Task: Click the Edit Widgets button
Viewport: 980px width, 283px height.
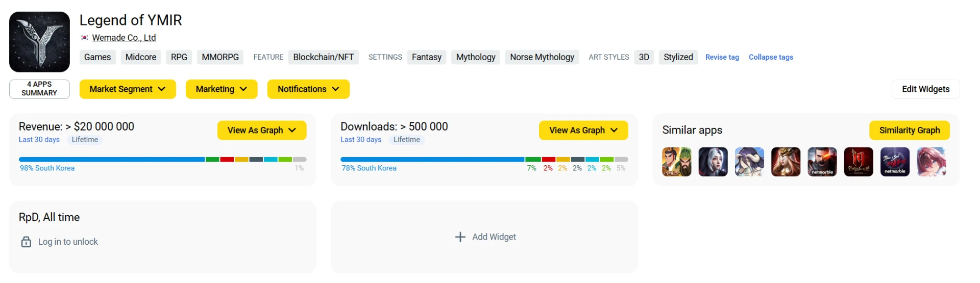Action: pyautogui.click(x=925, y=89)
